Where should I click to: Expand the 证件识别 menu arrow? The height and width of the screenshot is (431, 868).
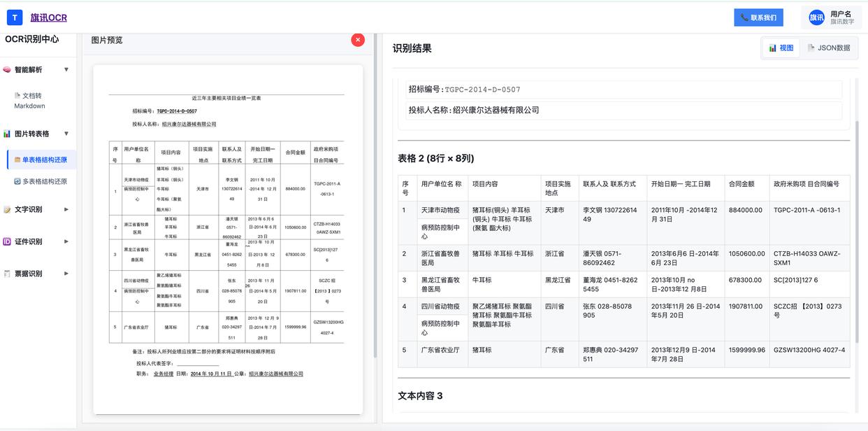pyautogui.click(x=66, y=241)
